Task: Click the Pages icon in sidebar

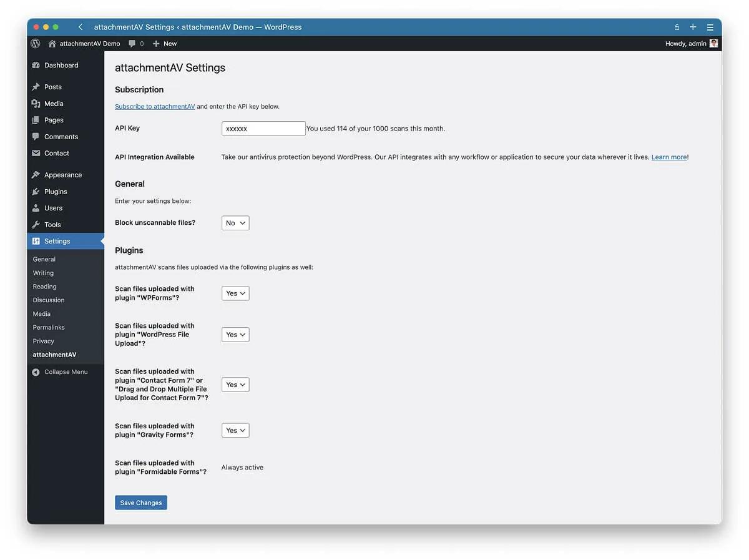Action: [x=36, y=120]
